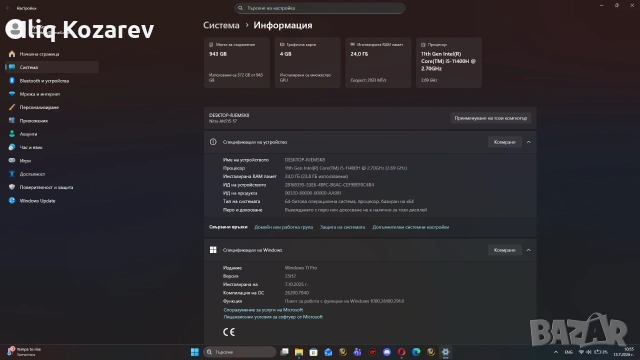The image size is (640, 360).
Task: Select the 64-битова операционна система value
Action: tap(349, 202)
